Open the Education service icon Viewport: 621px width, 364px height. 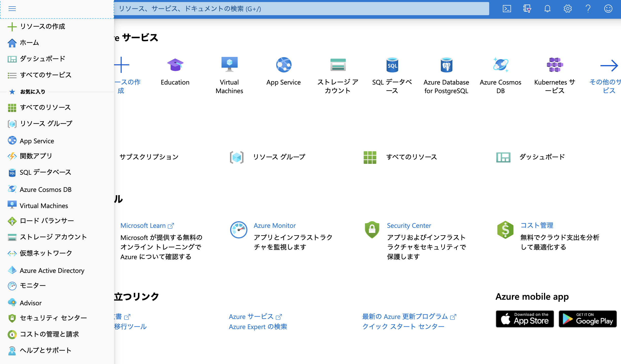click(175, 65)
